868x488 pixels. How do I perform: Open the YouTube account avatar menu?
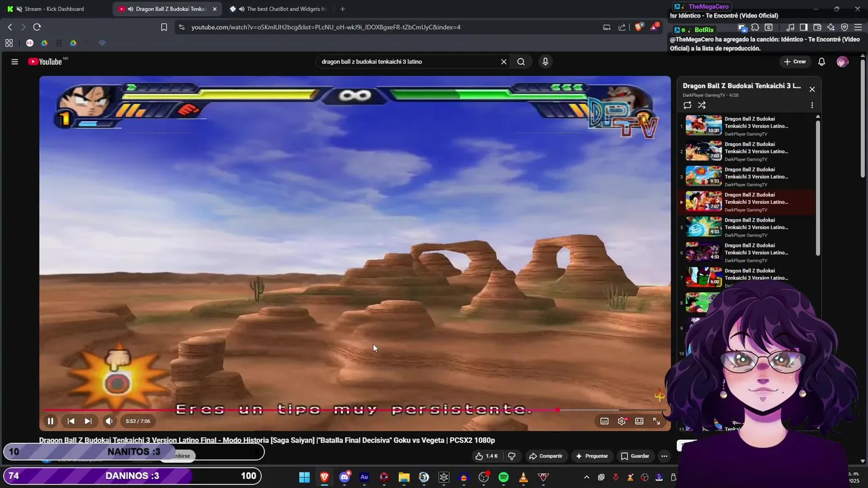[x=842, y=62]
